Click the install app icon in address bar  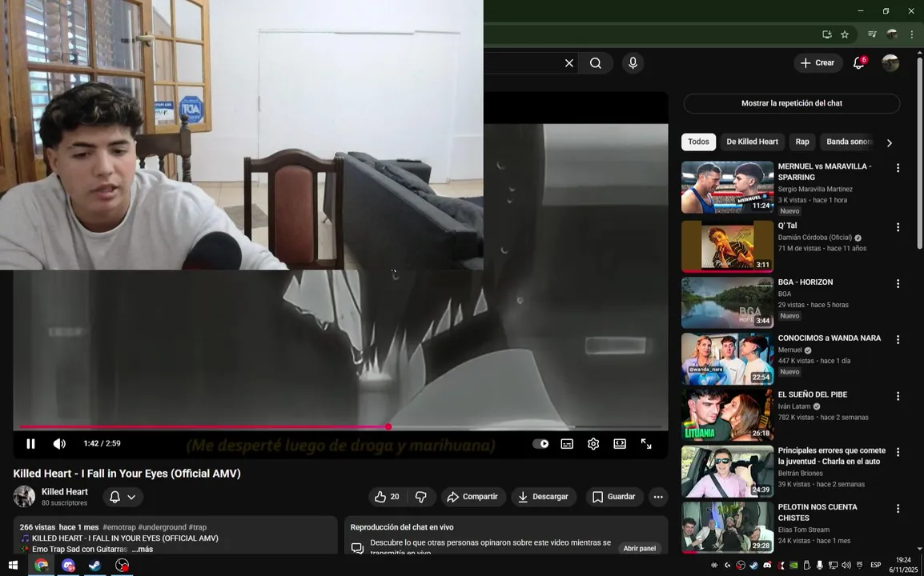coord(827,34)
